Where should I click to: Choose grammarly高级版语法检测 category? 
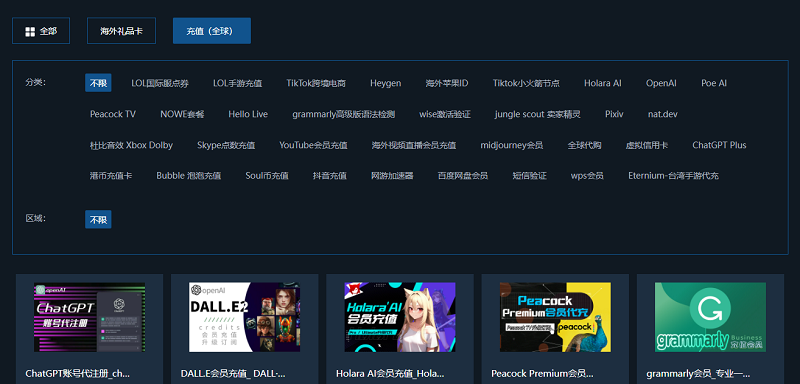pyautogui.click(x=343, y=114)
